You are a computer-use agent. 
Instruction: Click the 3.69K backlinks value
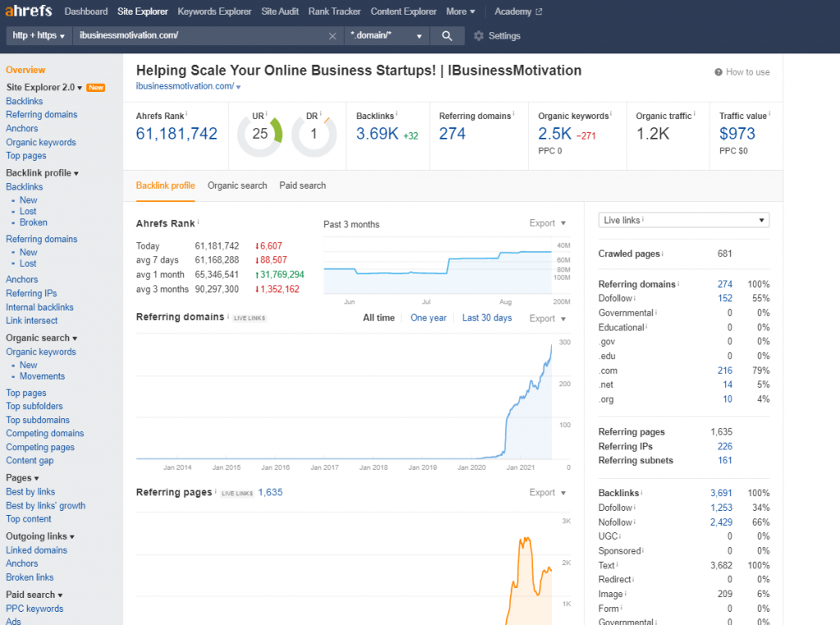coord(377,134)
